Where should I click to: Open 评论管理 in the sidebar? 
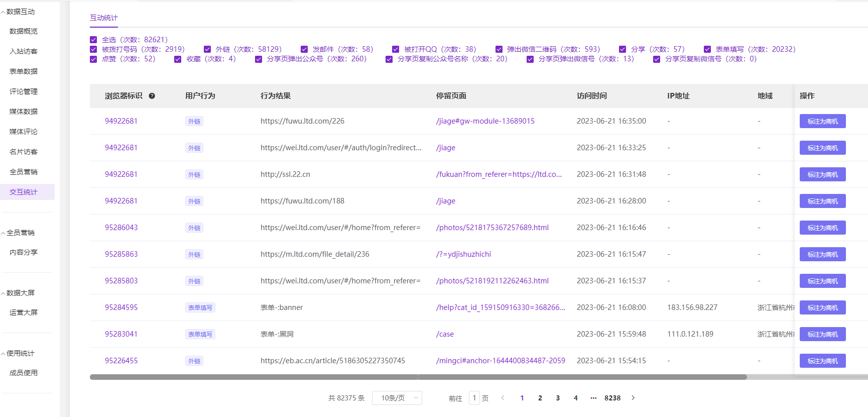coord(24,91)
